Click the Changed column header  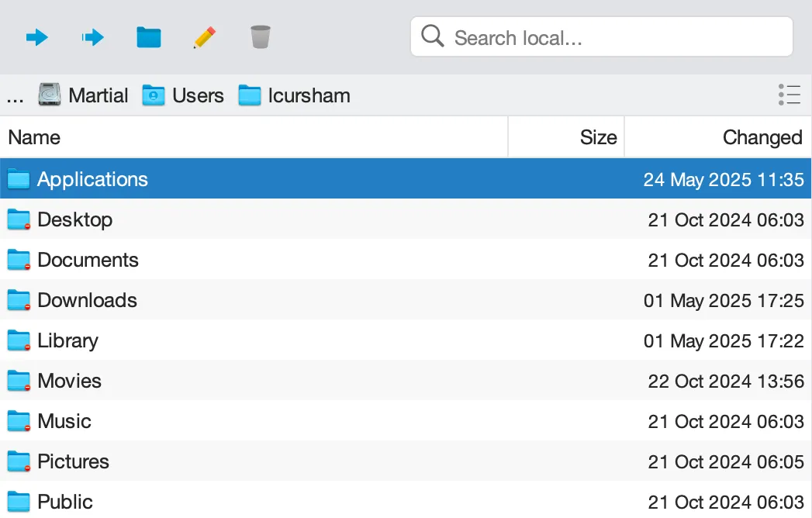click(x=762, y=136)
